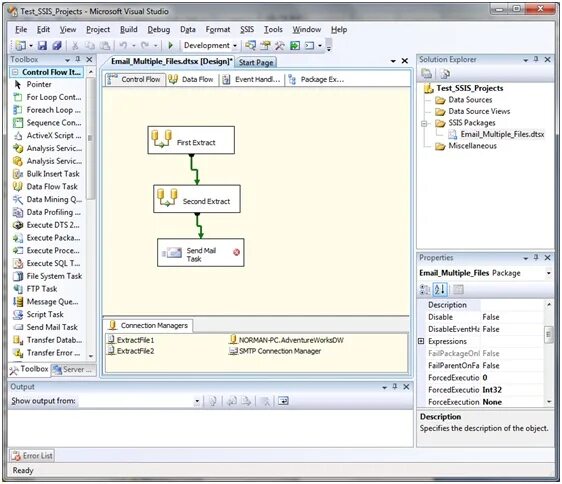Click NORMAN-PC.AdventureWorksDW connection
562x484 pixels.
(x=286, y=340)
